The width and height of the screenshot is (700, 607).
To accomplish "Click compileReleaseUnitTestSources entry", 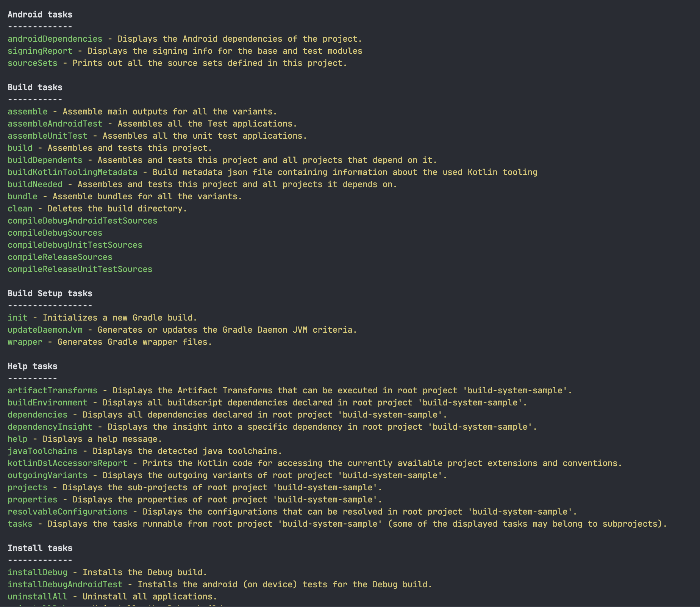I will pyautogui.click(x=80, y=269).
